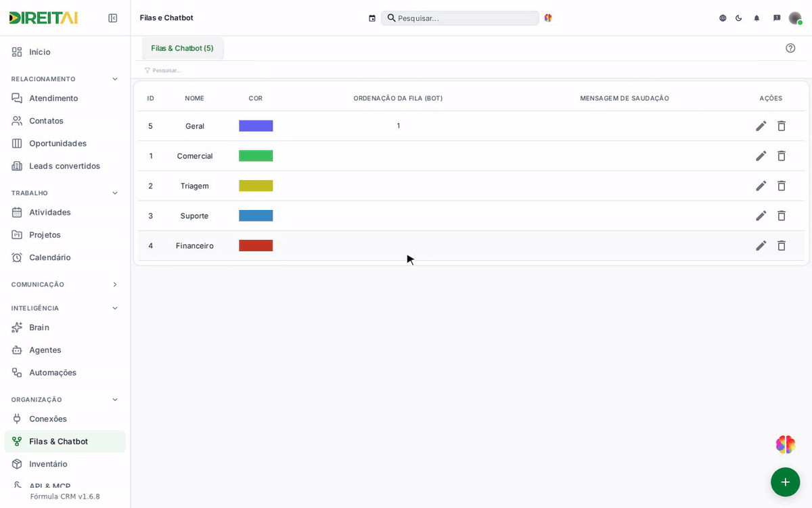This screenshot has height=508, width=812.
Task: Collapse the Inteligência section chevron
Action: tap(115, 308)
